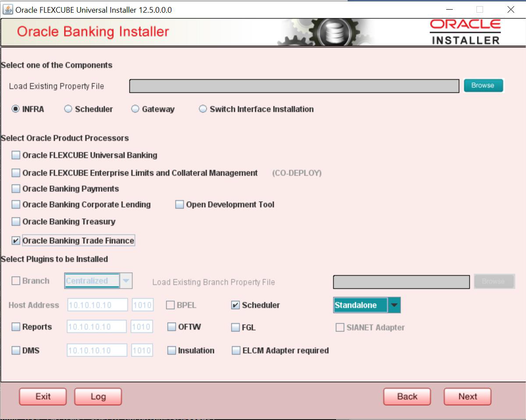Check Oracle Banking Payments processor

coord(16,189)
